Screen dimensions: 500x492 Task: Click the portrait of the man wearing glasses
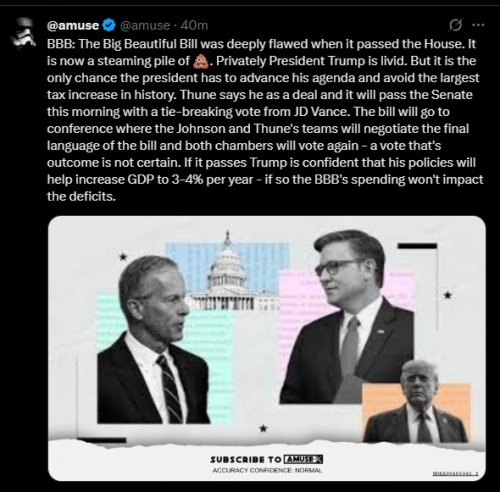tap(347, 317)
